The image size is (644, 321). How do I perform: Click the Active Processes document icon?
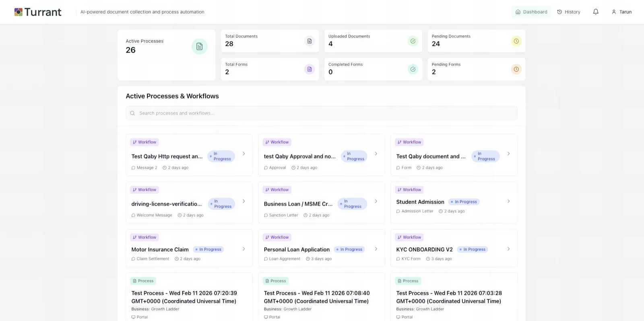[199, 47]
